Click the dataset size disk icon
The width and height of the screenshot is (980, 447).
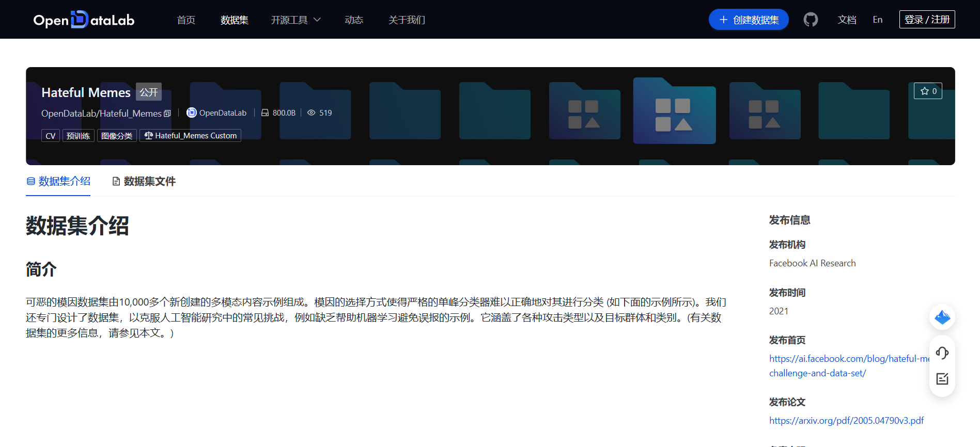coord(265,113)
